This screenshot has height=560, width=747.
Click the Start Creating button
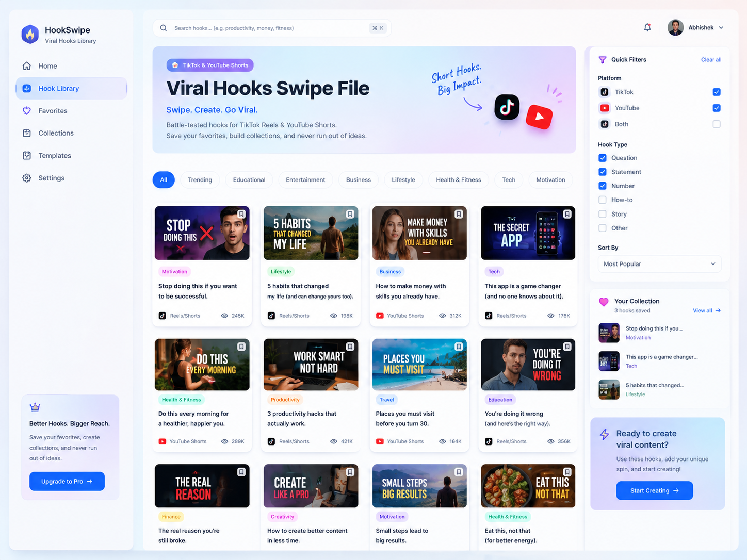click(x=655, y=490)
